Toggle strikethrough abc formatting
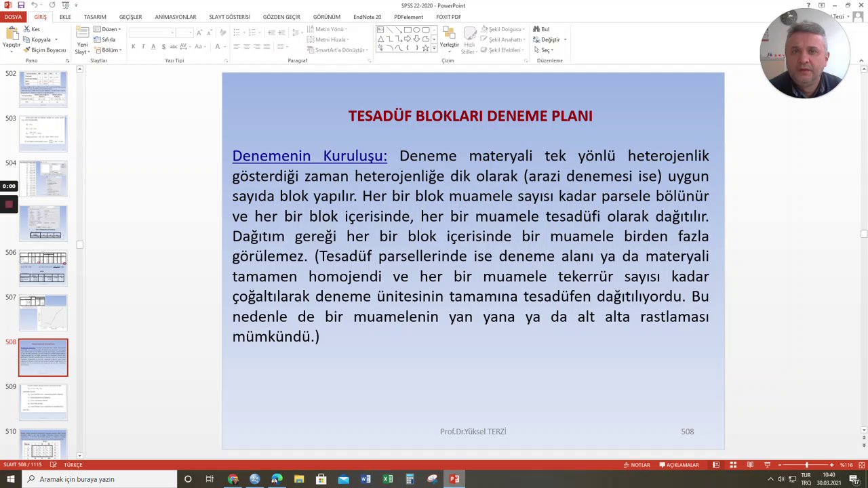This screenshot has height=488, width=868. click(x=174, y=47)
